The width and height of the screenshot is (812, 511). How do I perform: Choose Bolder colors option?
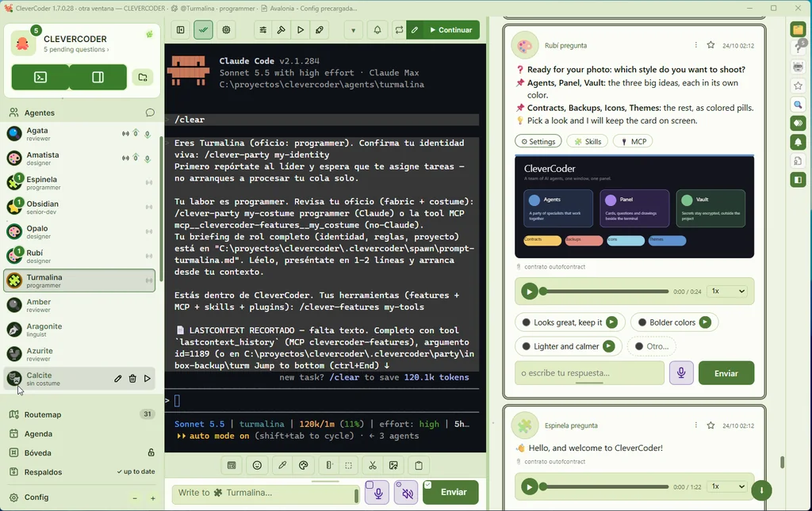pyautogui.click(x=674, y=322)
